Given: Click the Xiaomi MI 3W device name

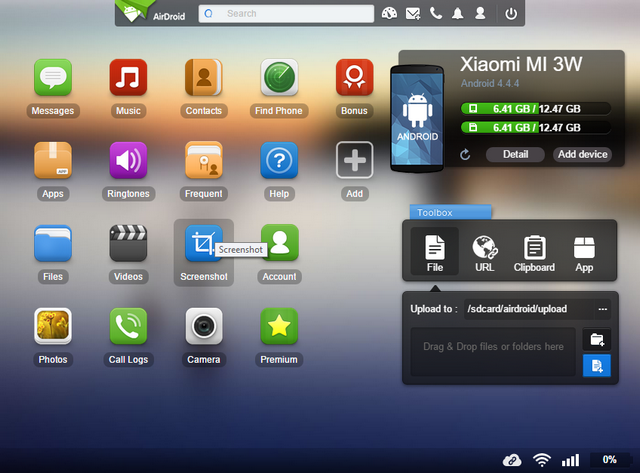Looking at the screenshot, I should click(x=521, y=64).
